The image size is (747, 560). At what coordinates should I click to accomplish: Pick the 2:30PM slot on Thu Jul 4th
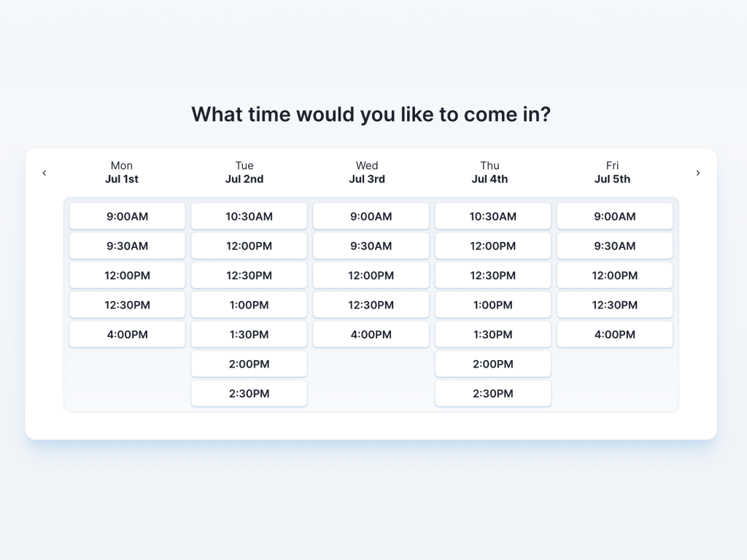click(492, 393)
